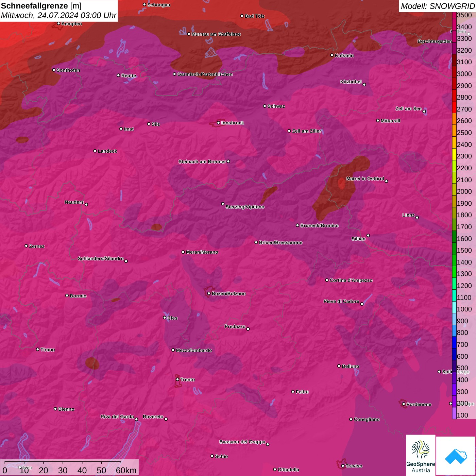The image size is (476, 476).
Task: Click the Matrei in Osttirol marker dot
Action: pos(386,181)
